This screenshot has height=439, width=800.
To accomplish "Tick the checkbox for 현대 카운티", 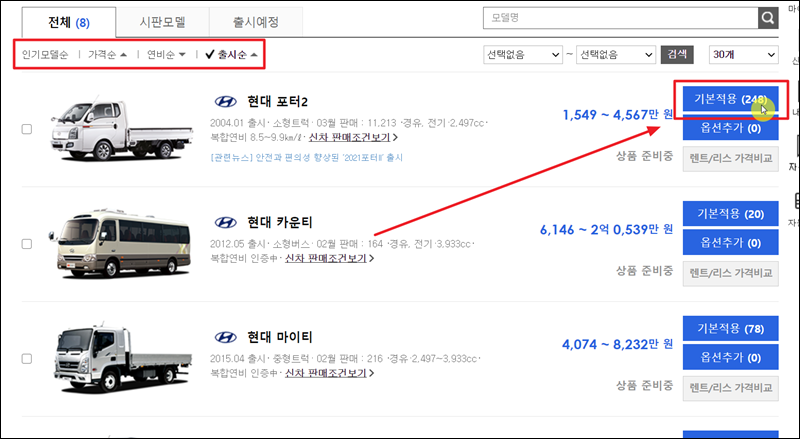I will 27,244.
